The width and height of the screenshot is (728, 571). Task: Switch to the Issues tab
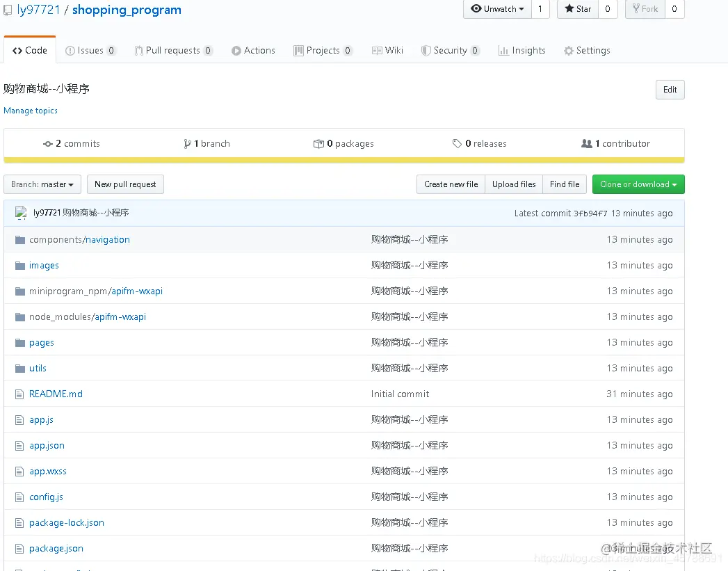(90, 51)
